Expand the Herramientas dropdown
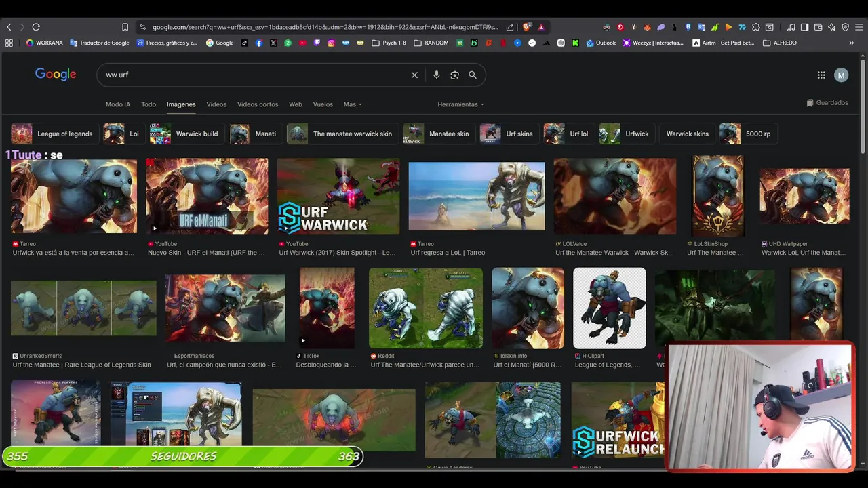The image size is (868, 488). 460,104
